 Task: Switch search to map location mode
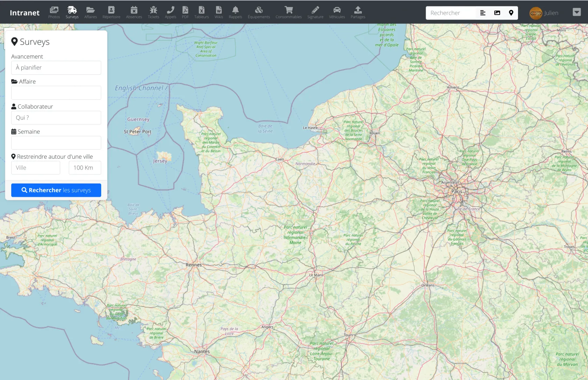click(x=511, y=13)
